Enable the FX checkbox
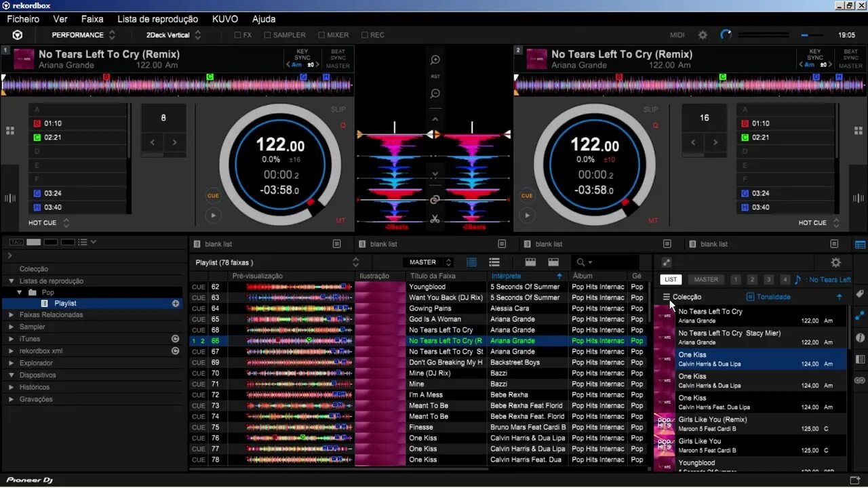 (x=237, y=35)
